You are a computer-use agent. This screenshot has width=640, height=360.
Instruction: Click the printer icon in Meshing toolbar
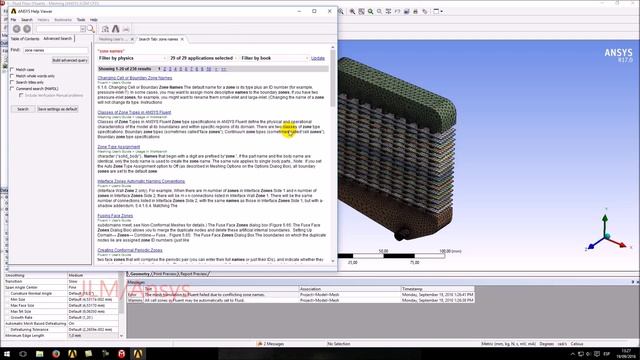pos(415,11)
